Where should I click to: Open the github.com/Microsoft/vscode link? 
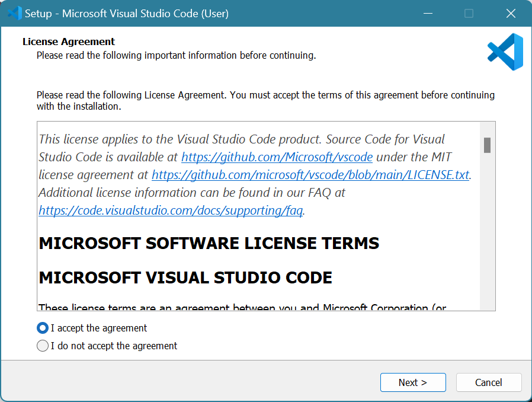point(277,157)
